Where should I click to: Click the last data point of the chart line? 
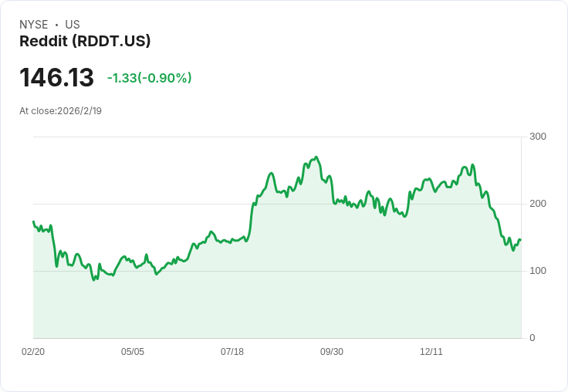(521, 240)
